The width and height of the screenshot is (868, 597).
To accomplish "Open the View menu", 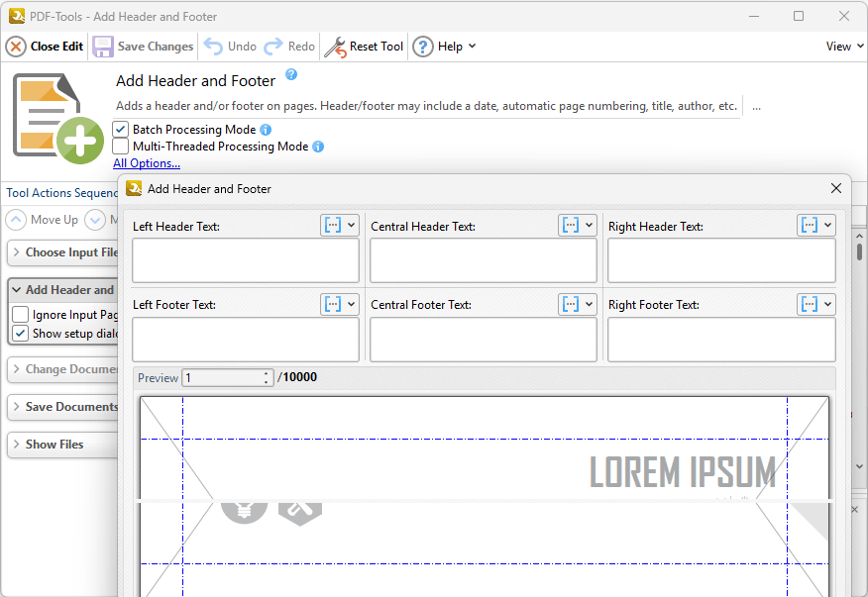I will 844,47.
